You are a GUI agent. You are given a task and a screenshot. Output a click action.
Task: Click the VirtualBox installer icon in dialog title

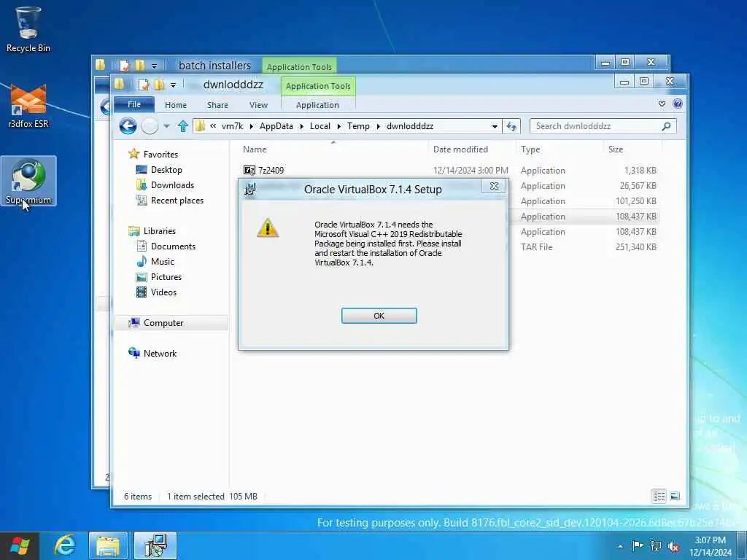(x=250, y=189)
